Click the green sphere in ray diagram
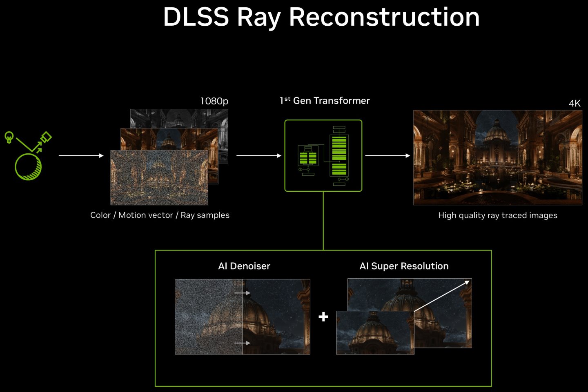The height and width of the screenshot is (392, 588). click(x=28, y=167)
